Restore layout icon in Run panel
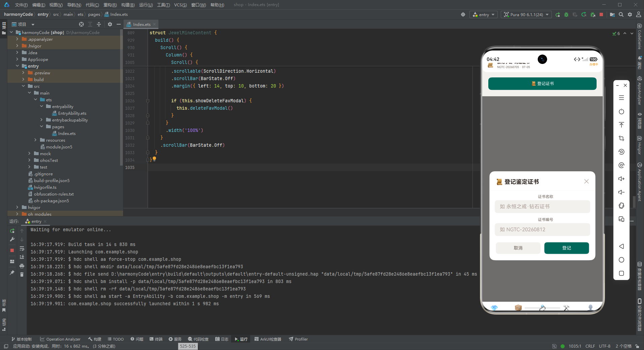644x350 pixels. [12, 261]
